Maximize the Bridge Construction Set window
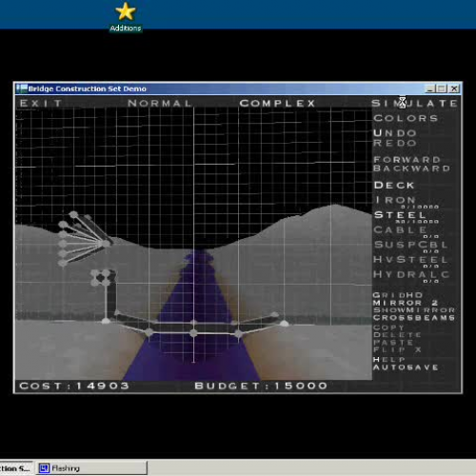This screenshot has width=476, height=476. coord(442,89)
